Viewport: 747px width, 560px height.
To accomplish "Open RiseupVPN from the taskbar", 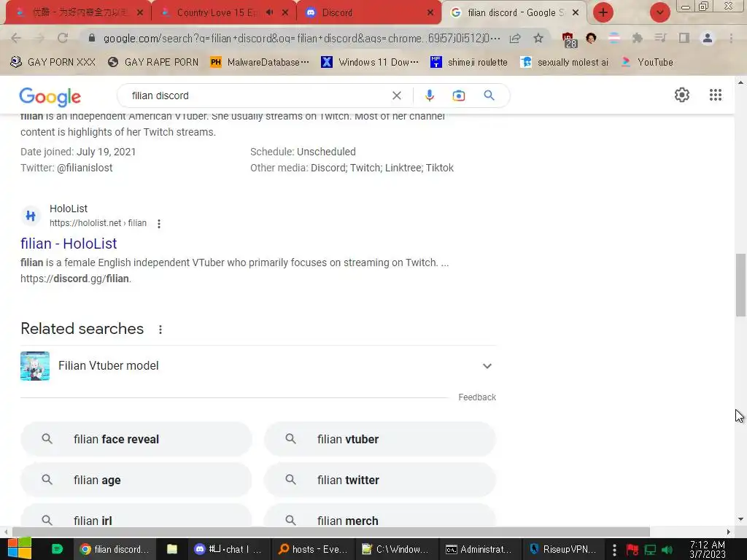I will point(564,549).
